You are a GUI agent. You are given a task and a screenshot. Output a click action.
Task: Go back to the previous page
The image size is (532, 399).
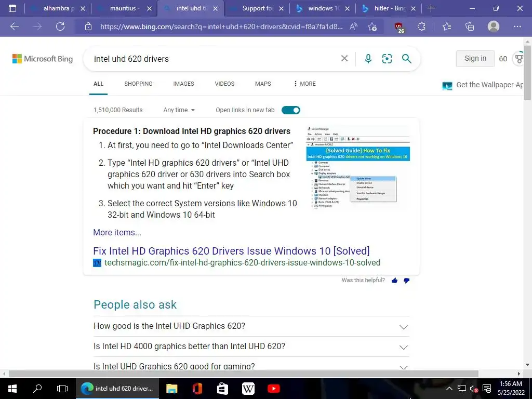[x=14, y=26]
